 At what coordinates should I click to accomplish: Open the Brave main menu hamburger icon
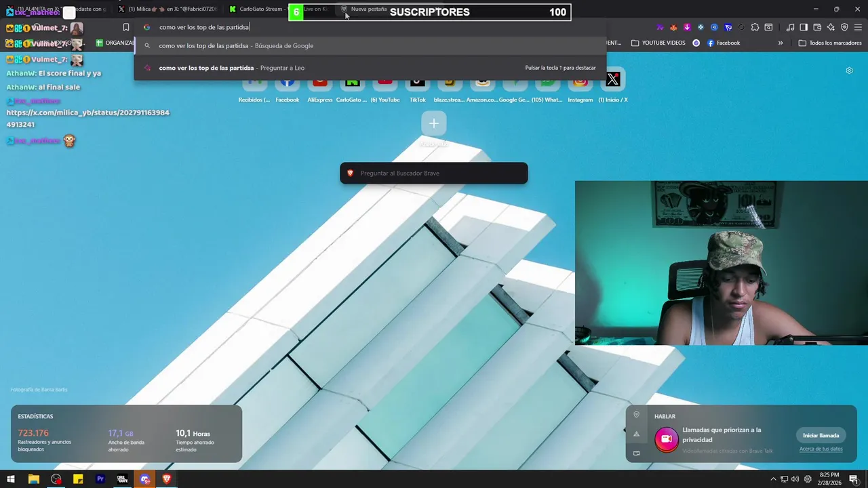858,27
